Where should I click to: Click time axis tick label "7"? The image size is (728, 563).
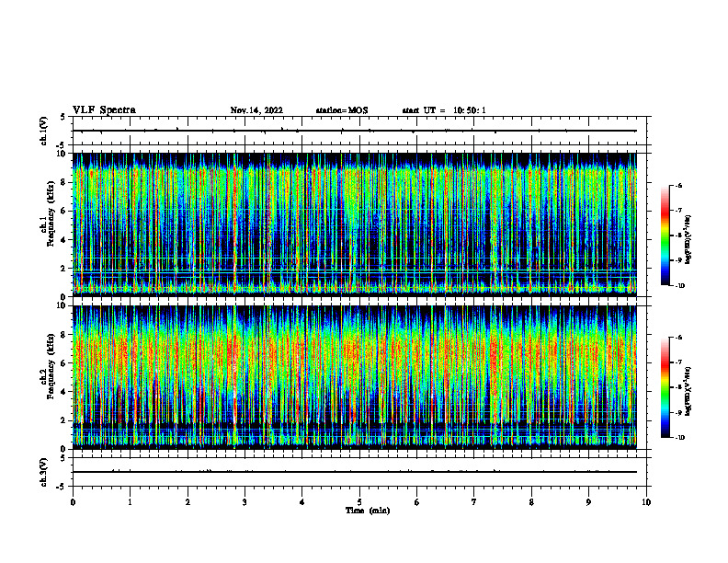click(474, 502)
